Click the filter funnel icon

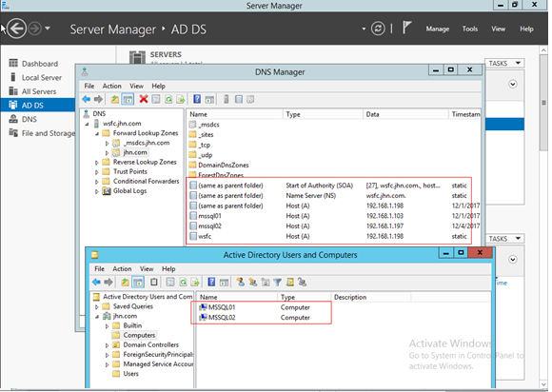pos(277,283)
